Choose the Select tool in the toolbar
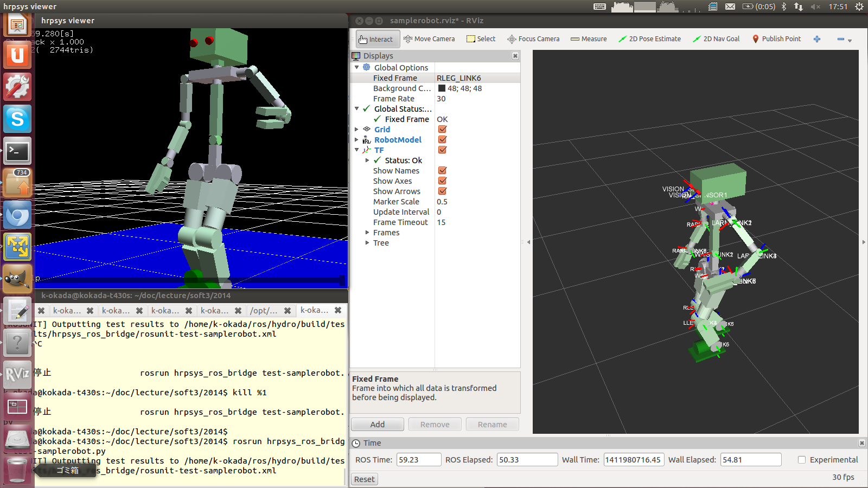The image size is (868, 488). tap(481, 39)
